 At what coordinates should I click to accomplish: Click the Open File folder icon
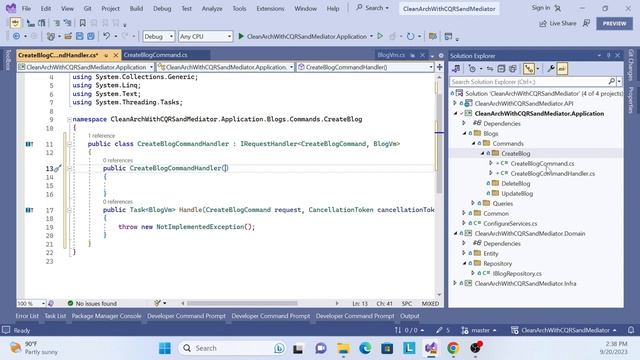[68, 36]
